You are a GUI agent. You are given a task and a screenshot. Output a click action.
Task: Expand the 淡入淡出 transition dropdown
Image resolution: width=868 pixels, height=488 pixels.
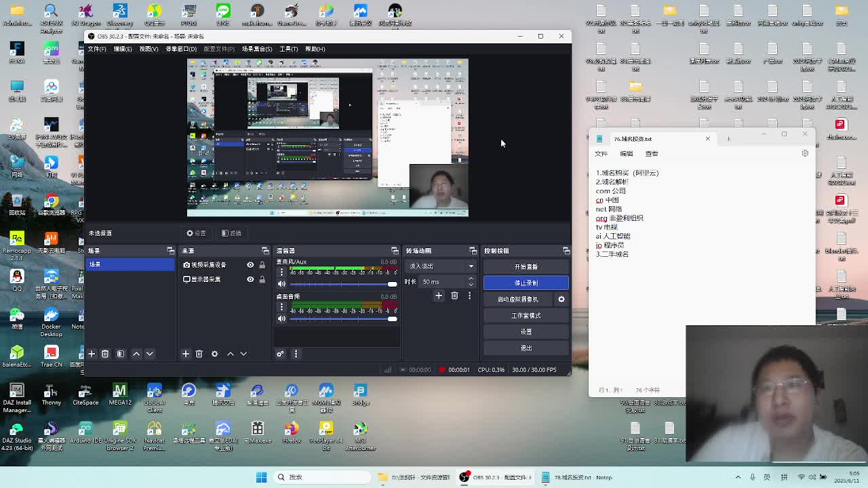(x=471, y=266)
